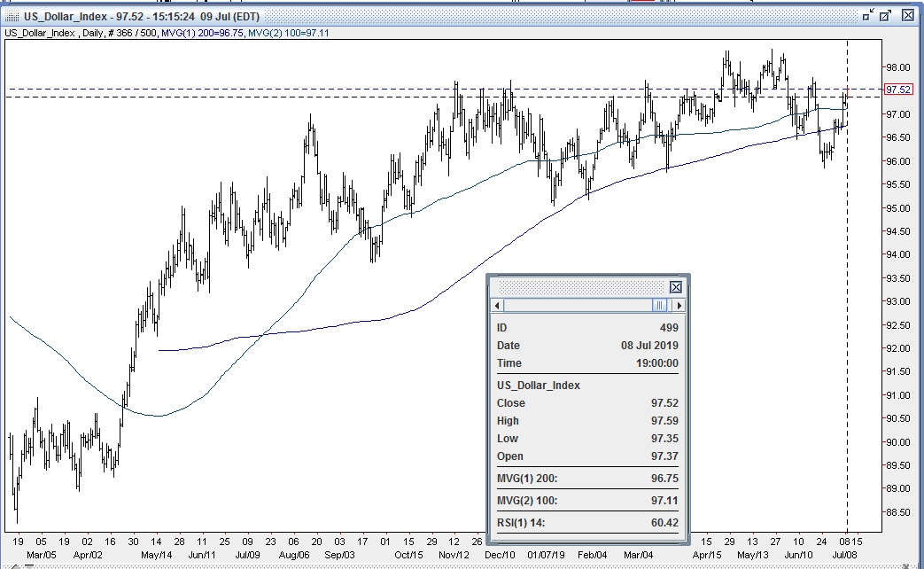Click the 'Apr/15' date axis label
Image resolution: width=924 pixels, height=569 pixels.
[707, 555]
